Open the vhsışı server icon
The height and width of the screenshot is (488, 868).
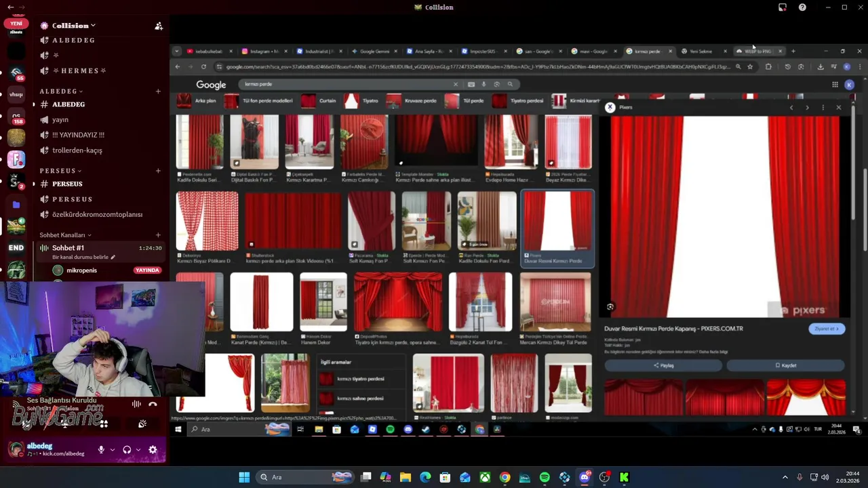coord(16,95)
